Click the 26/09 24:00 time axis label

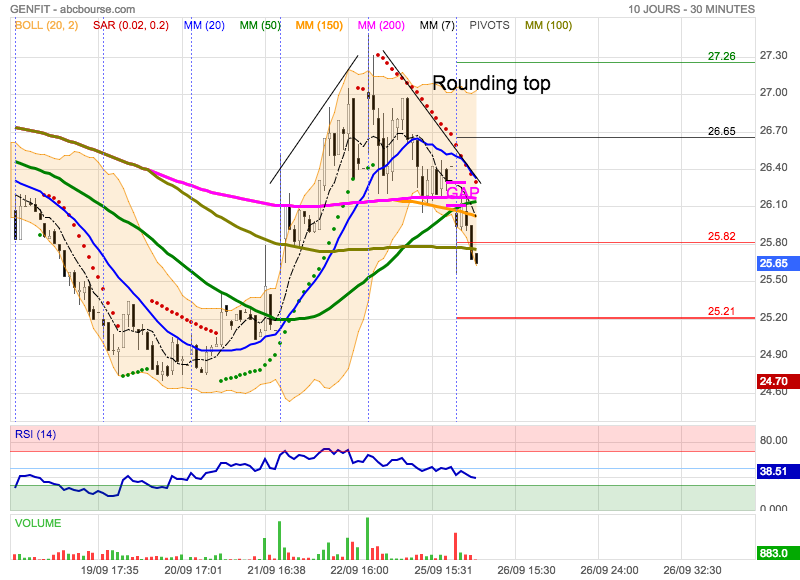click(609, 570)
